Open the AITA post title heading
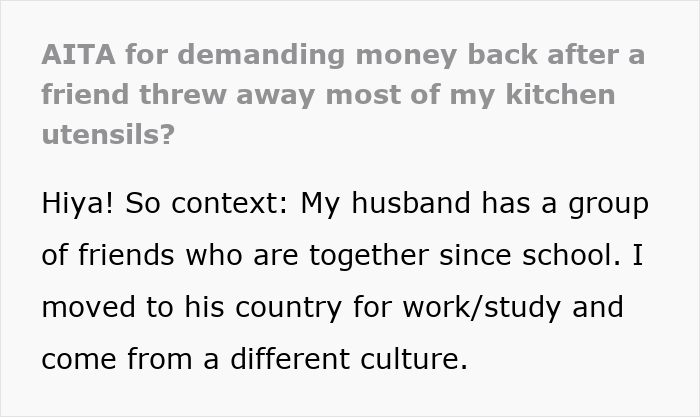 [x=343, y=94]
